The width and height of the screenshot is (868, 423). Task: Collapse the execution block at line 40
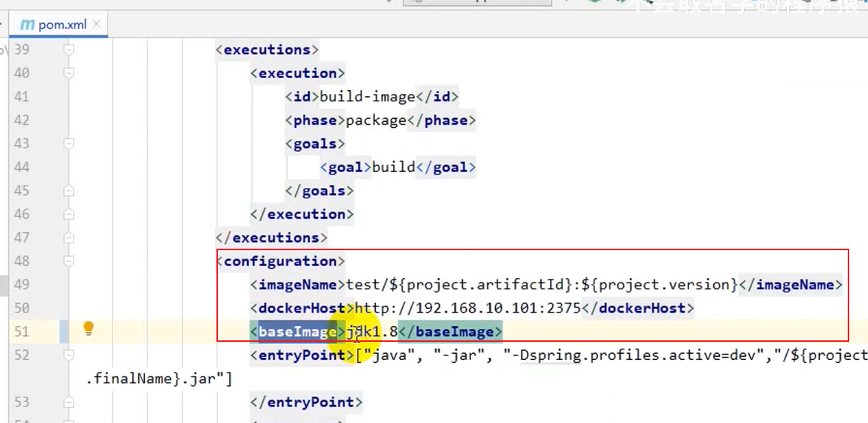pyautogui.click(x=68, y=73)
